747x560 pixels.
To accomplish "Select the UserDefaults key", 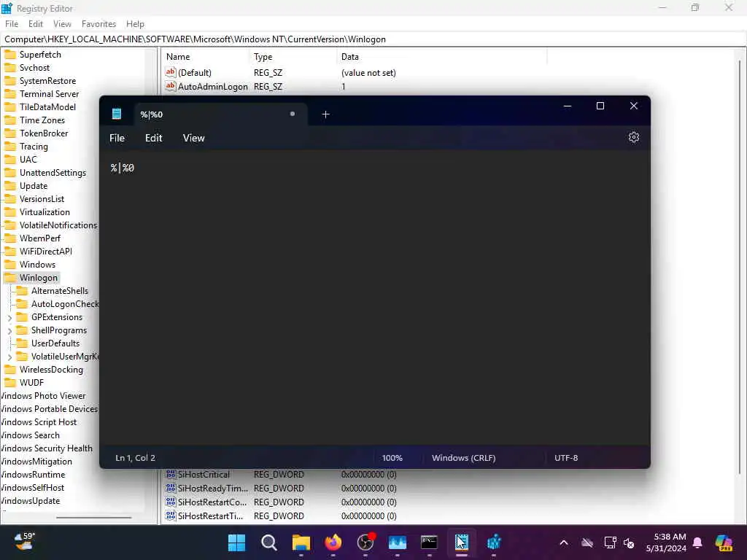I will 55,343.
